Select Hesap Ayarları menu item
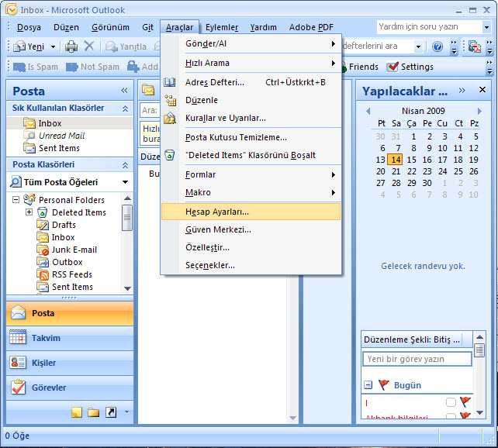 251,212
